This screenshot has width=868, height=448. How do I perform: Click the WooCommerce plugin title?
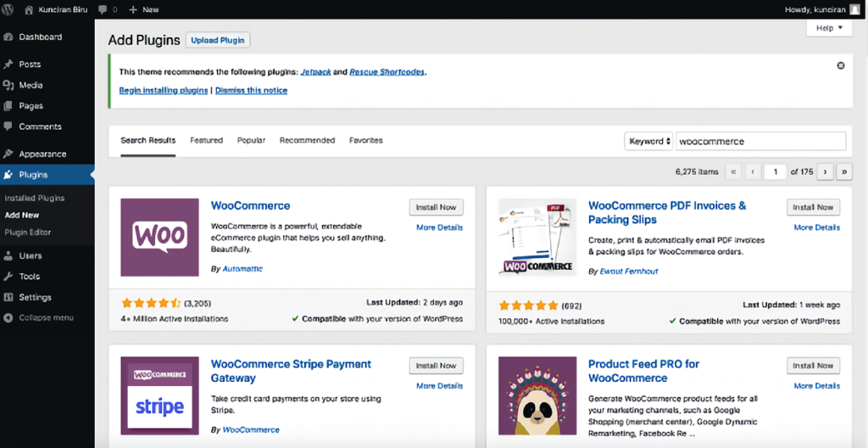coord(250,205)
